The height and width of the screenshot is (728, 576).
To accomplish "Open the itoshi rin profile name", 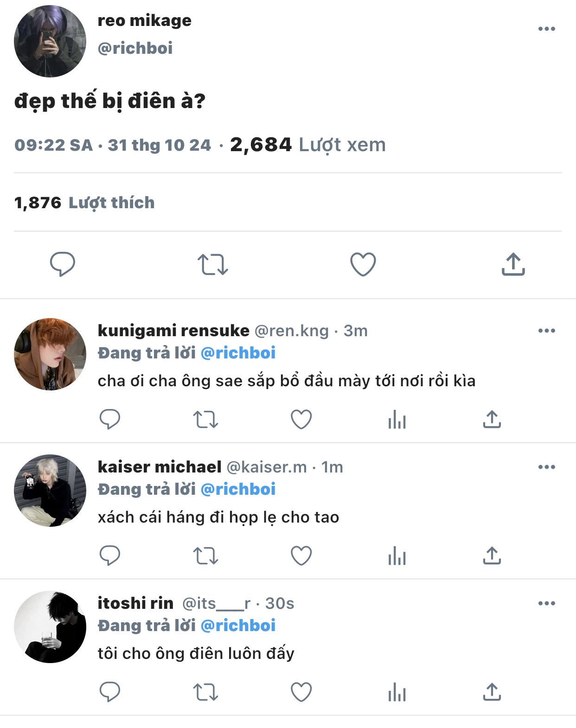I will [135, 603].
